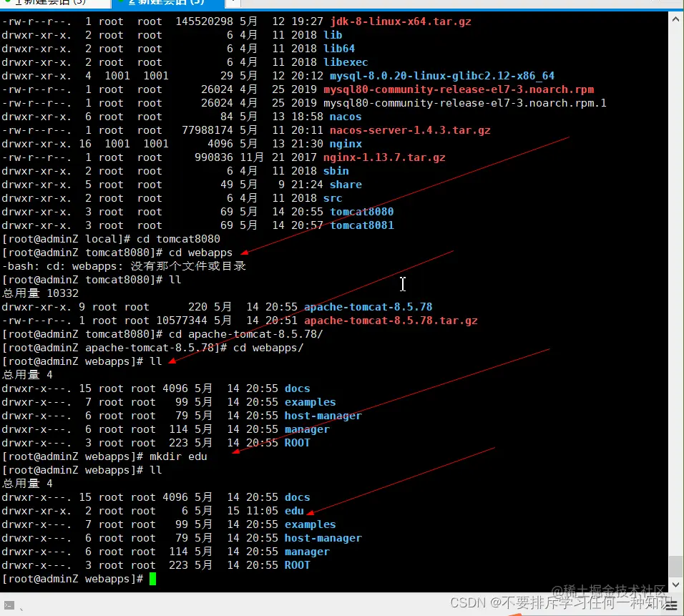Viewport: 684px width, 616px height.
Task: Click the src directory name
Action: [x=333, y=198]
